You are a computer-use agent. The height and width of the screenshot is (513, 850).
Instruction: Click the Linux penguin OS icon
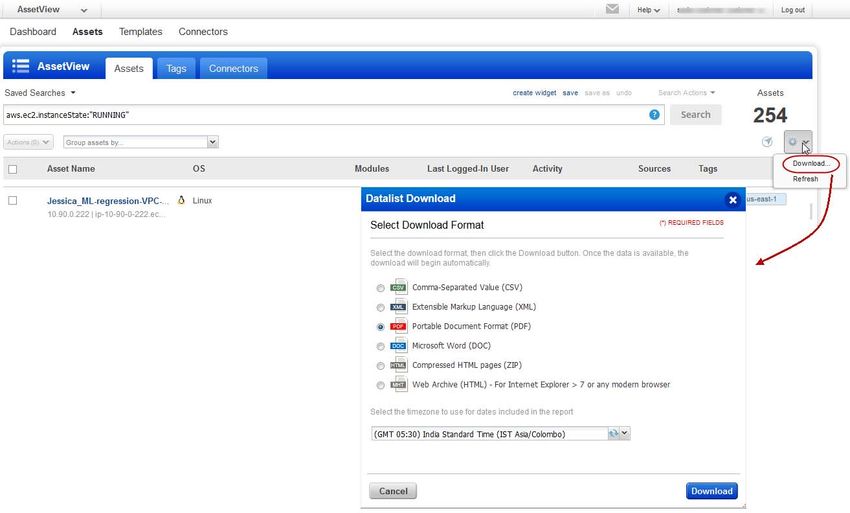181,200
